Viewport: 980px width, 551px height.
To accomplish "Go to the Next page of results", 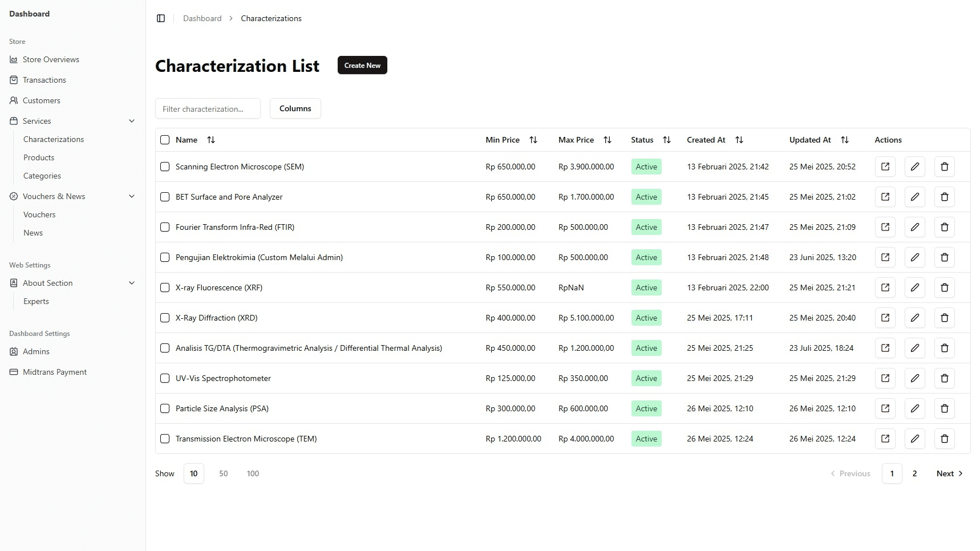I will point(949,473).
